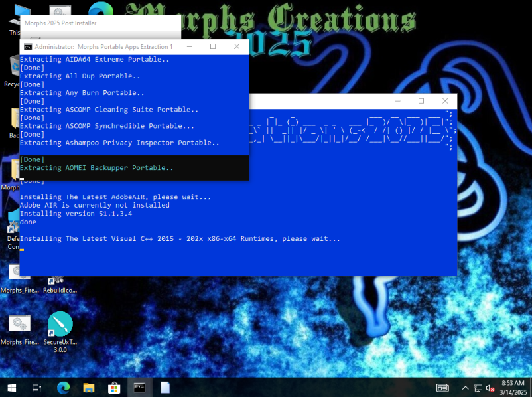Open the clock showing 8:53 AM
The width and height of the screenshot is (532, 397).
coord(513,388)
